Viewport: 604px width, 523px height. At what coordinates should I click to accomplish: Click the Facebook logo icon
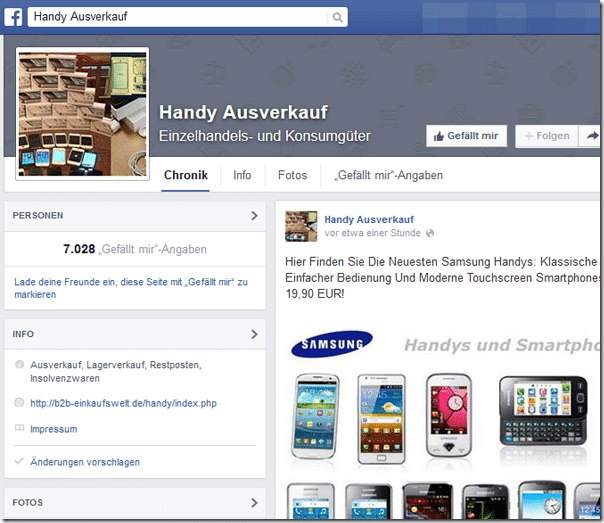pyautogui.click(x=13, y=17)
